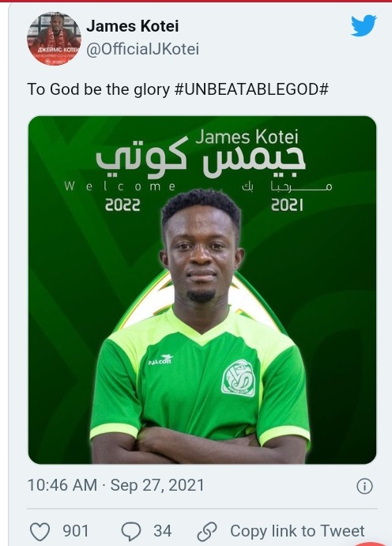Click the 34 replies count
Image resolution: width=392 pixels, height=546 pixels.
point(162,531)
